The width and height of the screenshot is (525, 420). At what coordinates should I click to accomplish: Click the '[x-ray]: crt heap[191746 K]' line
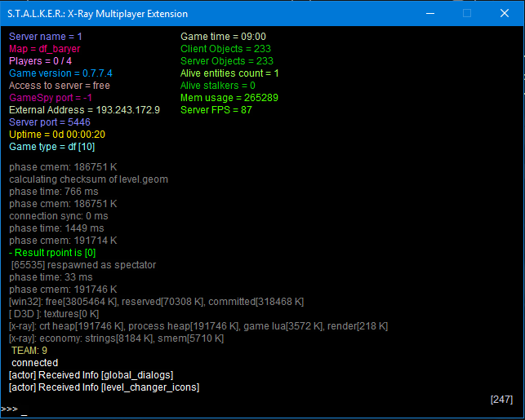pyautogui.click(x=198, y=326)
